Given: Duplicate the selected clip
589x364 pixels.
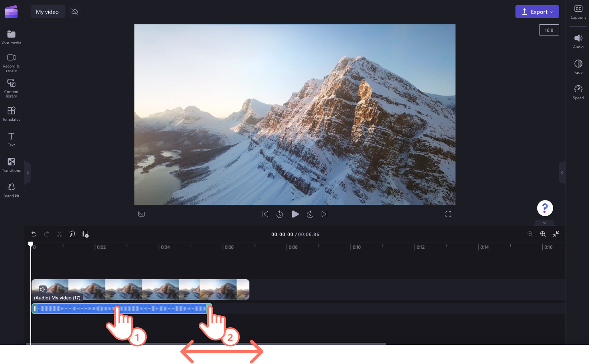Looking at the screenshot, I should tap(85, 234).
